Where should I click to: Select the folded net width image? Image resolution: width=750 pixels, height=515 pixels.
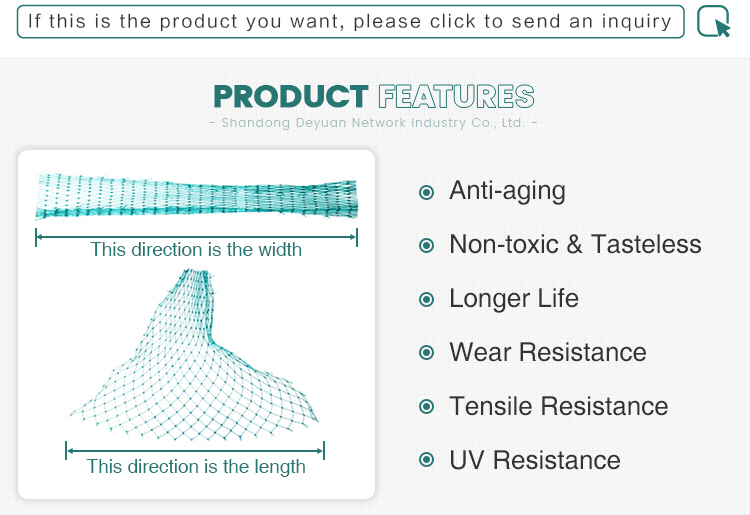[197, 196]
